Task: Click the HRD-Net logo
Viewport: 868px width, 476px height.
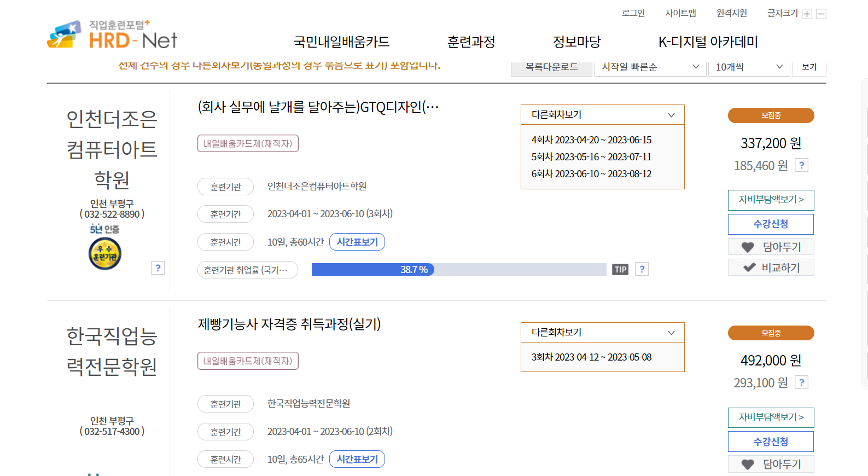Action: (112, 35)
